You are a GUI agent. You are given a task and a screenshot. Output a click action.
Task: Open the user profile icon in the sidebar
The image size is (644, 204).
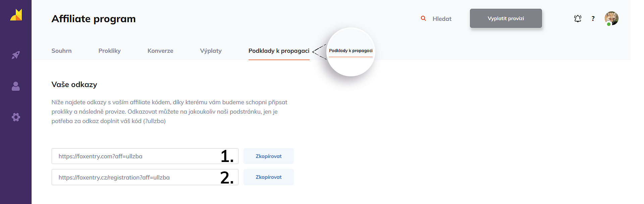(16, 86)
